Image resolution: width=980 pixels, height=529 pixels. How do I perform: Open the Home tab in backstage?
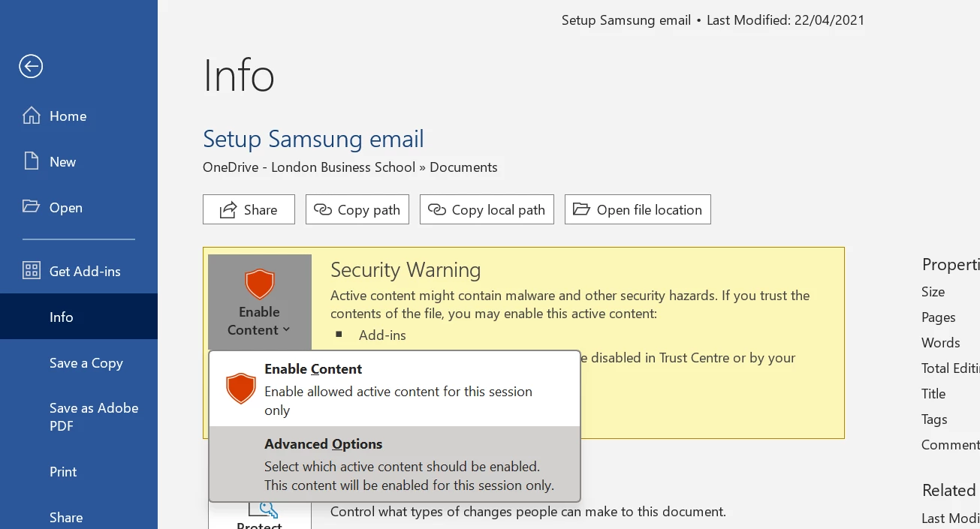(79, 116)
